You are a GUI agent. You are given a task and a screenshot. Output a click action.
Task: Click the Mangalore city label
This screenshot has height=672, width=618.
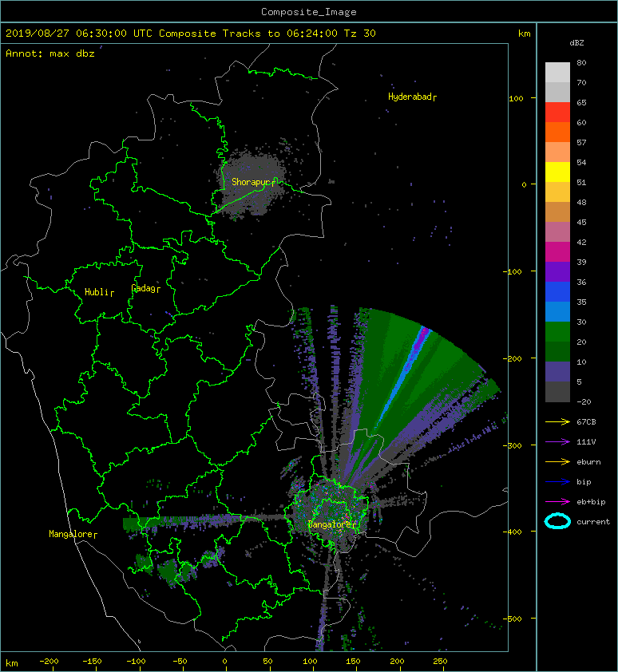(x=73, y=534)
